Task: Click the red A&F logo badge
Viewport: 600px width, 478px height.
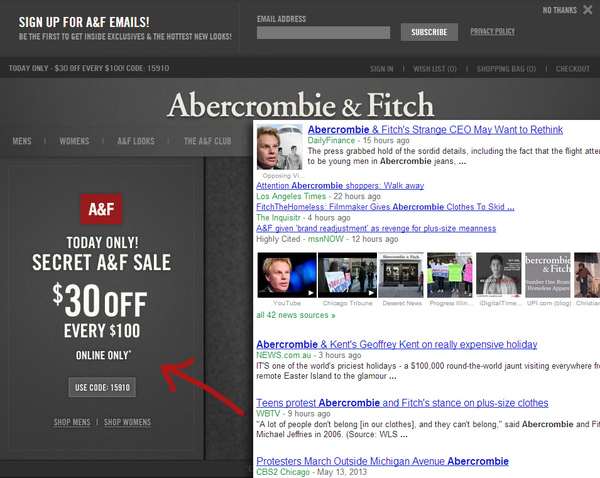Action: click(101, 209)
